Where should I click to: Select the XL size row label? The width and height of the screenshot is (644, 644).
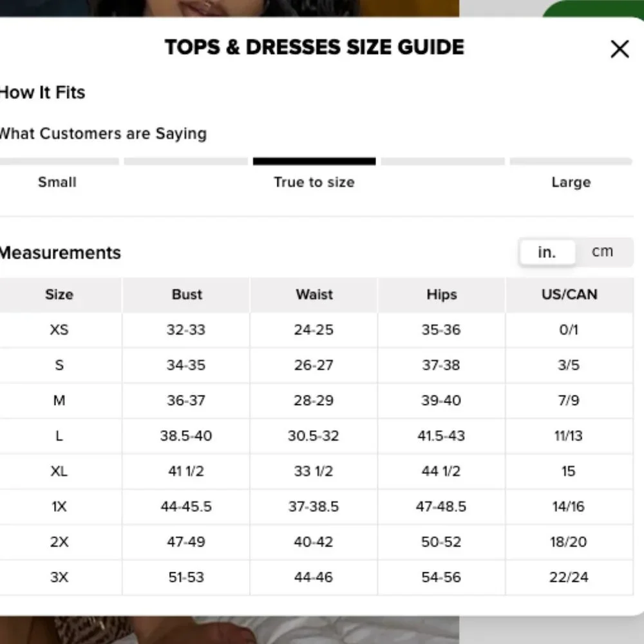tap(59, 471)
